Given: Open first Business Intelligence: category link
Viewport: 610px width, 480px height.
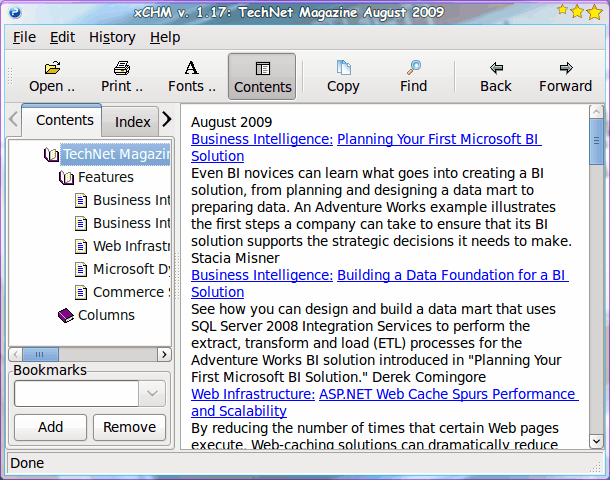Looking at the screenshot, I should (x=262, y=139).
